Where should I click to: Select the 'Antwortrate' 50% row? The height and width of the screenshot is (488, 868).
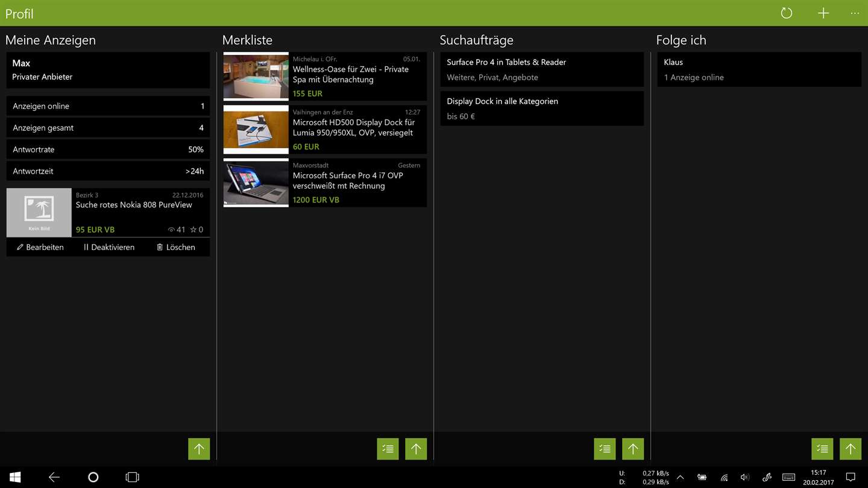pyautogui.click(x=108, y=149)
